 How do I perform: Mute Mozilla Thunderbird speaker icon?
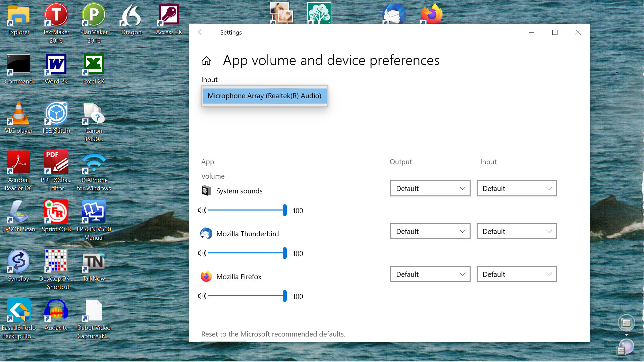point(202,253)
